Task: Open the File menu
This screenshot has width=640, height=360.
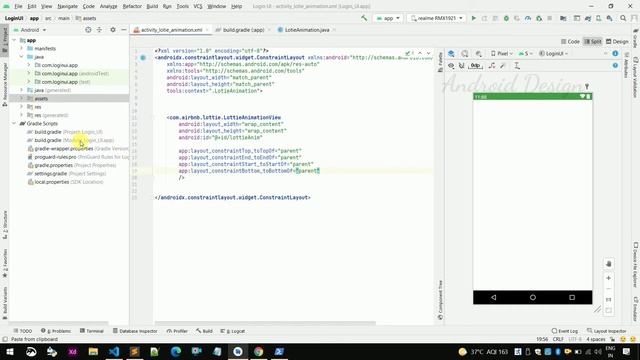Action: [x=18, y=7]
